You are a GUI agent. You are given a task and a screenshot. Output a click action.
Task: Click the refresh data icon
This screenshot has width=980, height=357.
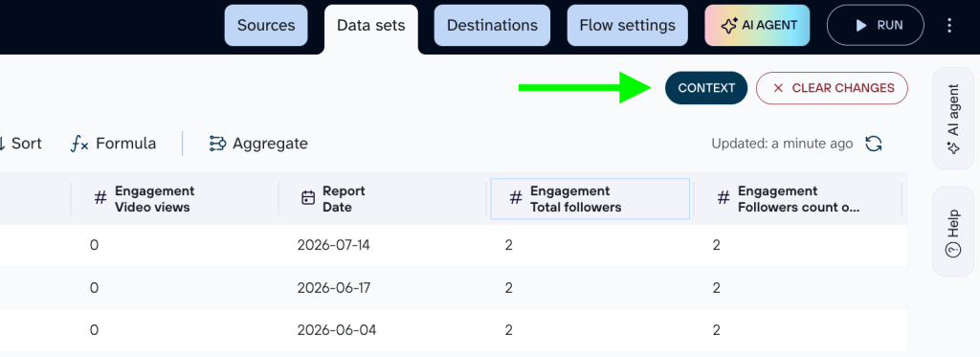874,144
